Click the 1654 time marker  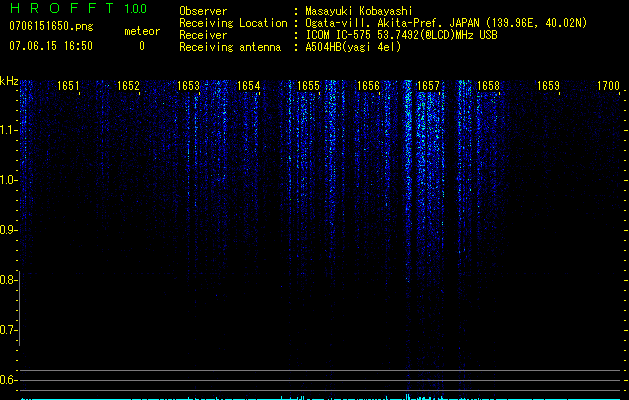click(x=248, y=86)
